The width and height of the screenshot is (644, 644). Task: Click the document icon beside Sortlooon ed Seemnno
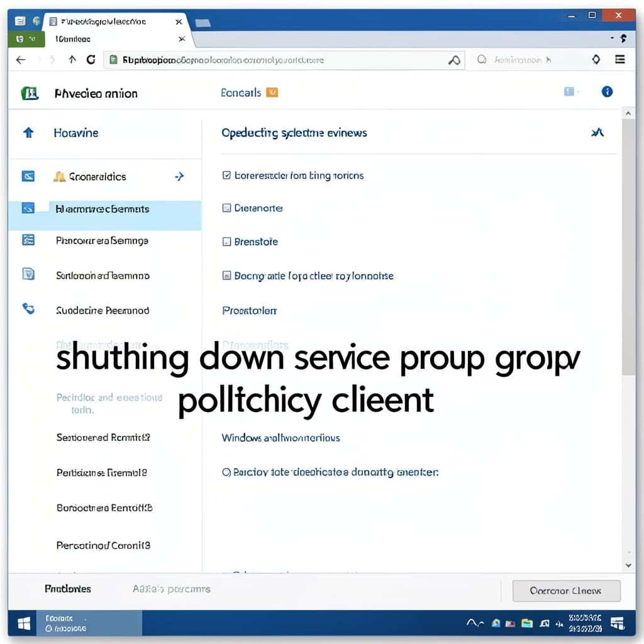28,274
